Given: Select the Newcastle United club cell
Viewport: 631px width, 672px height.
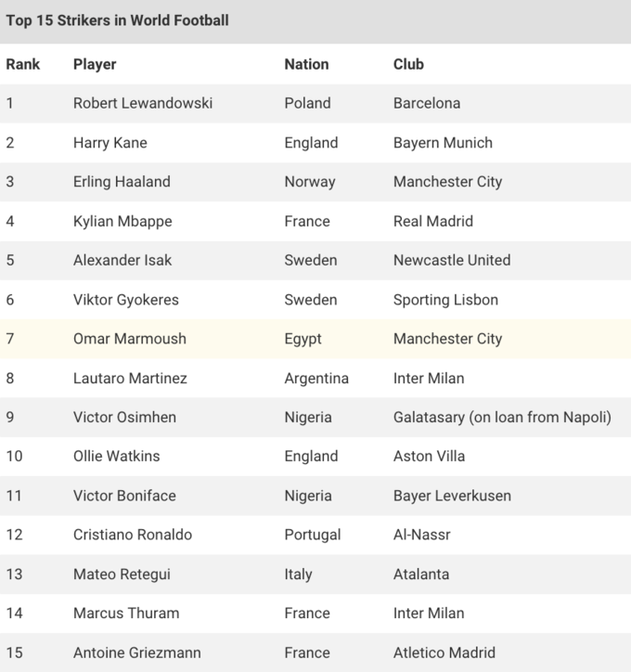Looking at the screenshot, I should point(451,260).
